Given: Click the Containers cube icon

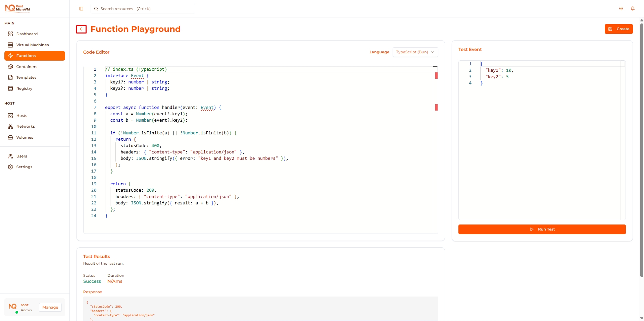Looking at the screenshot, I should pos(10,67).
